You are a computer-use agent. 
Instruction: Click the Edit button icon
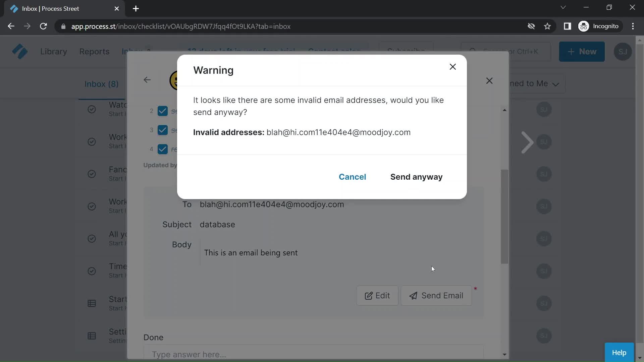[x=369, y=295]
